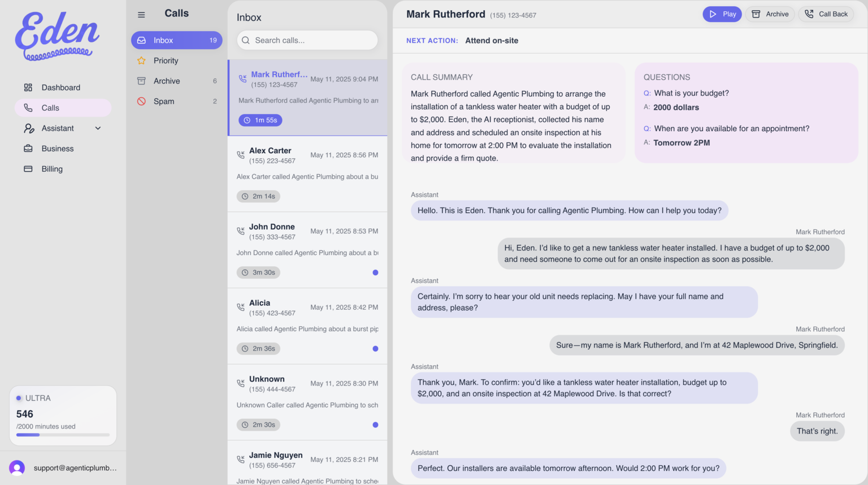
Task: Open the Inbox folder tab
Action: click(177, 40)
